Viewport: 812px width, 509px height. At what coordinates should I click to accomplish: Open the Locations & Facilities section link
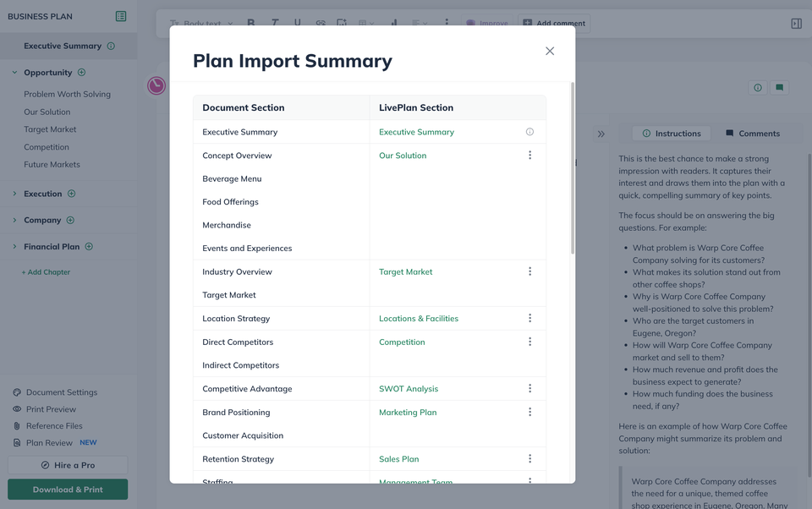[419, 319]
